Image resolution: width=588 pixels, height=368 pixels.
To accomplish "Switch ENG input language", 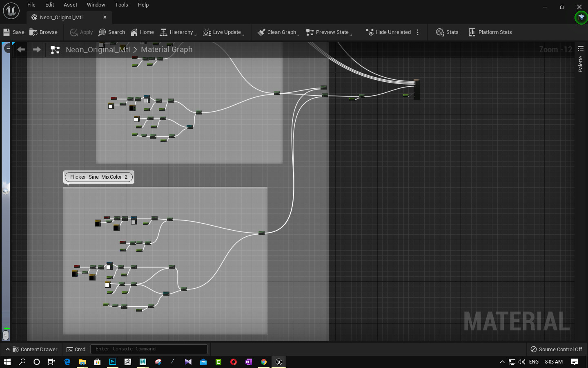I will (x=534, y=362).
